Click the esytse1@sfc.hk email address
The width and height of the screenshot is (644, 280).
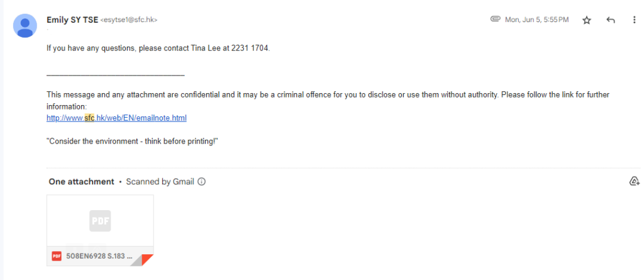129,20
